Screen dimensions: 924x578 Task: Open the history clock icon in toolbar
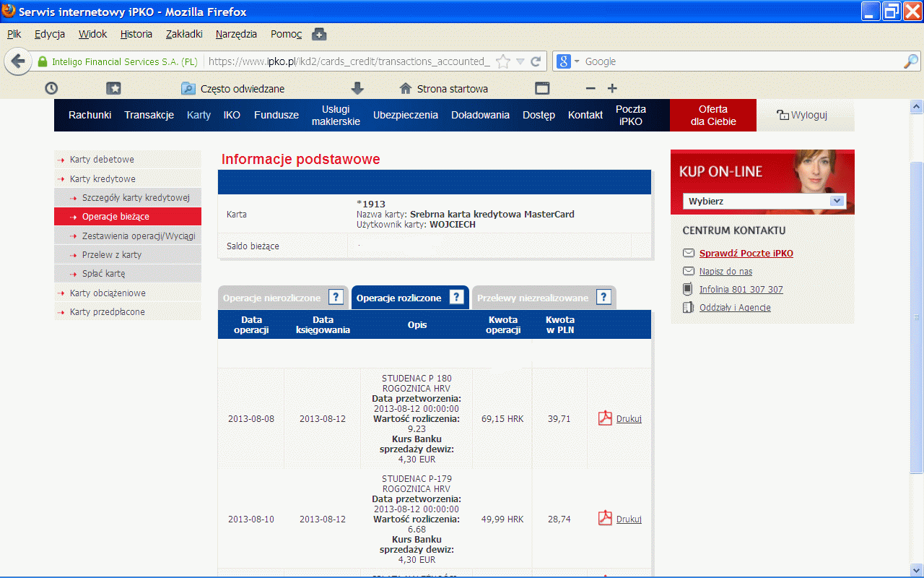[x=51, y=88]
